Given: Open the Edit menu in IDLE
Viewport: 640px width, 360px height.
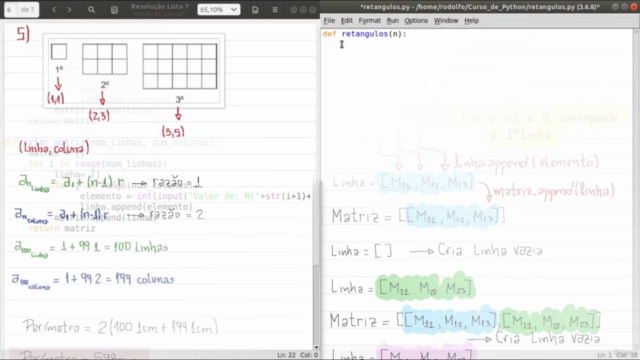Looking at the screenshot, I should [347, 20].
